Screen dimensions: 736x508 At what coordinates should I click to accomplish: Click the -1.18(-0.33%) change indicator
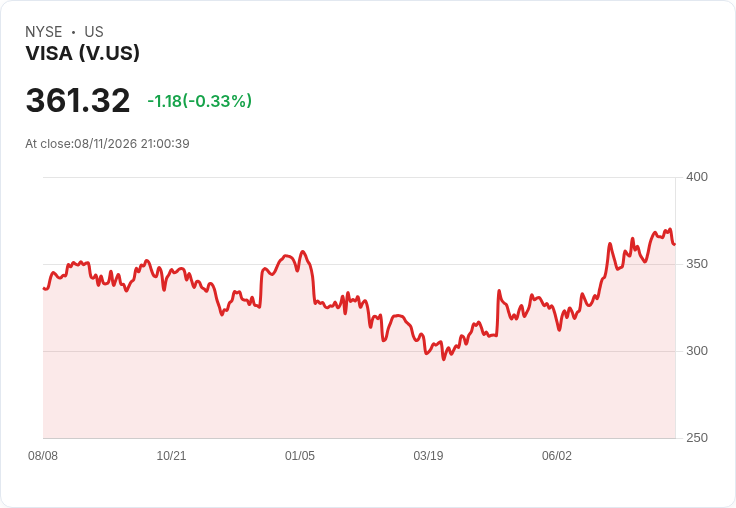[x=199, y=101]
